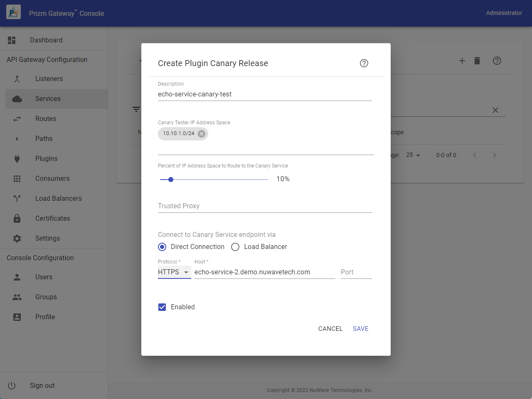Expand the Paths tree item arrow
532x399 pixels.
[x=17, y=139]
